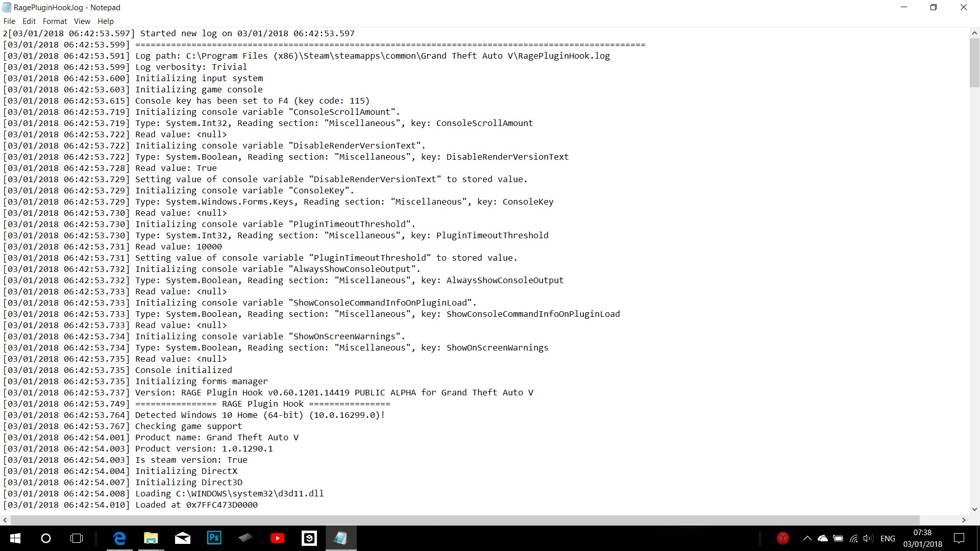Open the Action Center notifications
Screen dimensions: 980x551
pos(959,538)
